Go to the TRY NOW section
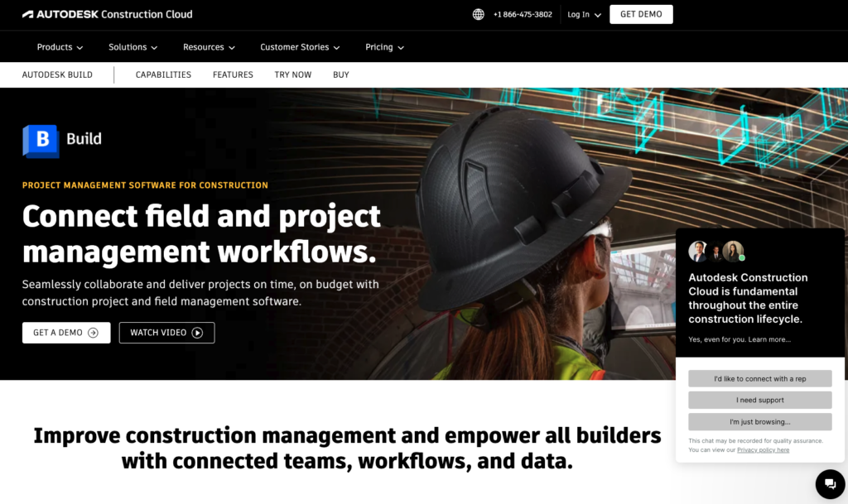This screenshot has width=848, height=504. click(292, 74)
